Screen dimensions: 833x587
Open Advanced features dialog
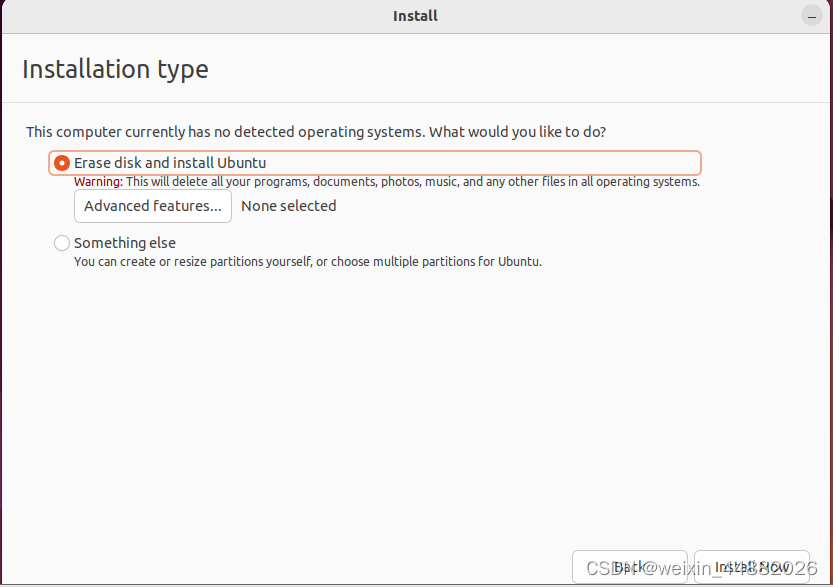pos(152,206)
